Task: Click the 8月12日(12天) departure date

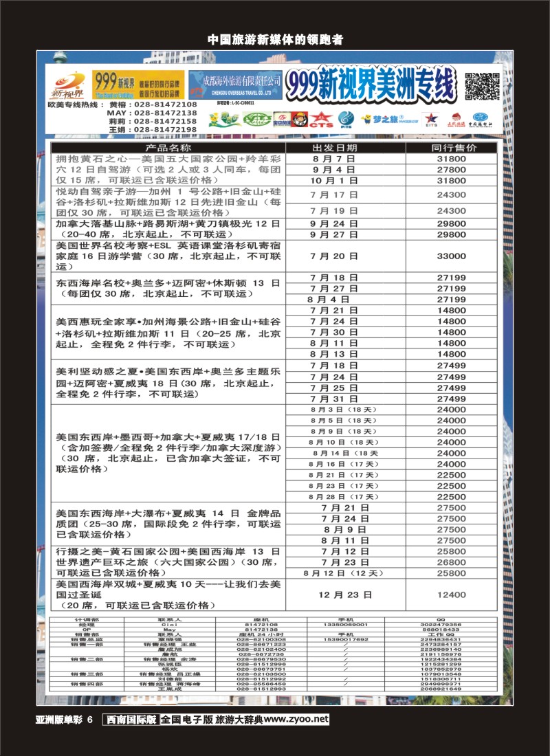Action: coord(344,573)
